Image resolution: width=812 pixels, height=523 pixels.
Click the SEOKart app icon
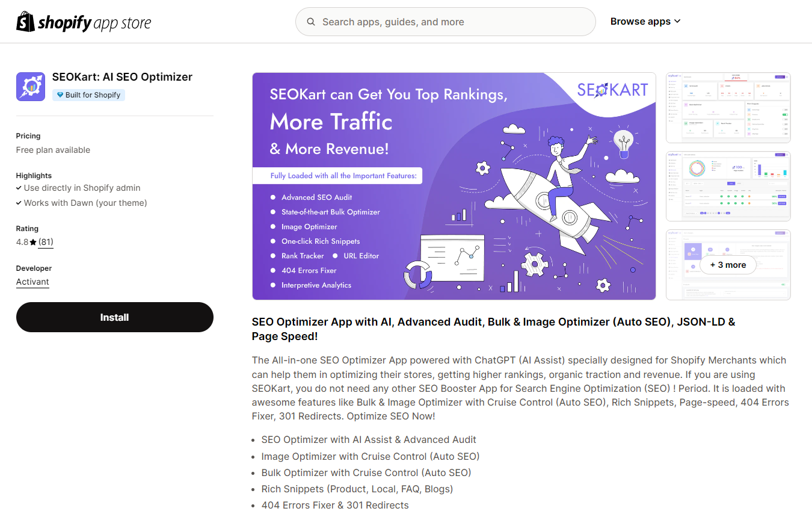(x=31, y=87)
